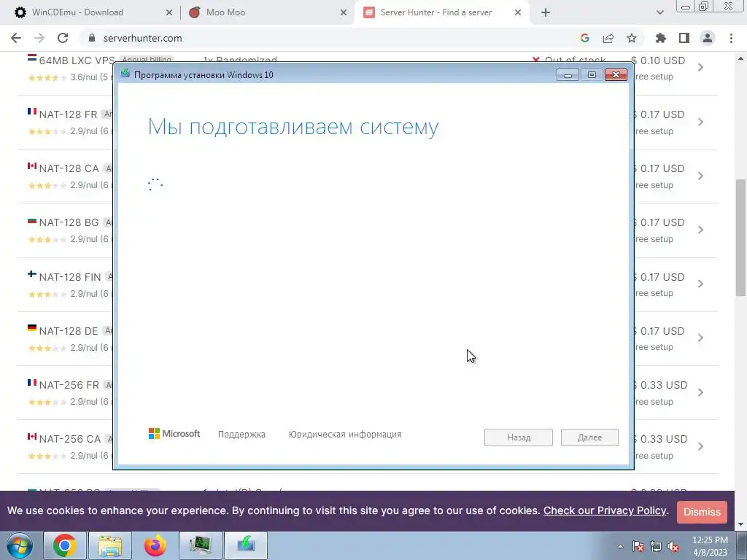Open Firefox from the taskbar

[155, 545]
